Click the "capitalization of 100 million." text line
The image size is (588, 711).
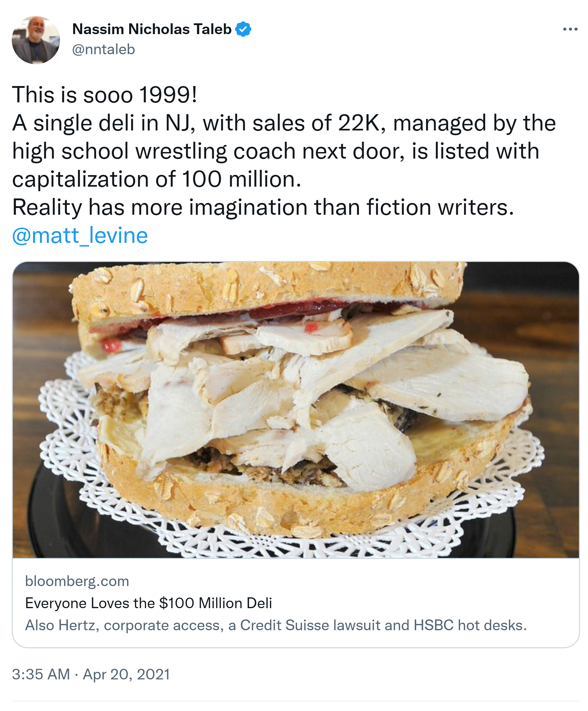click(157, 179)
